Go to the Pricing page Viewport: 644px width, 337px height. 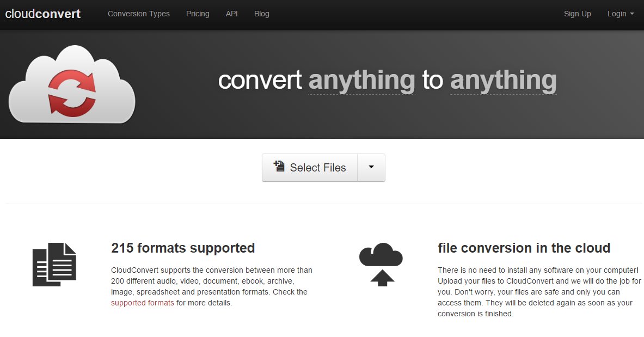pos(198,14)
